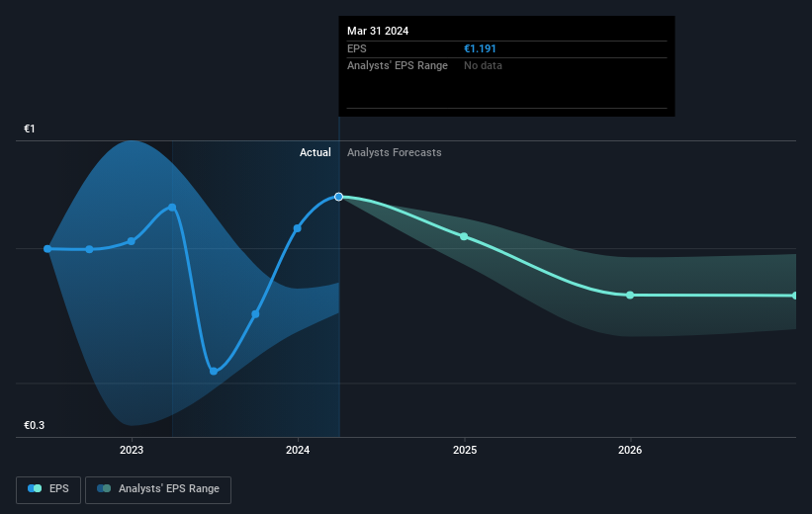Select the final forecast point at chart edge

[795, 296]
